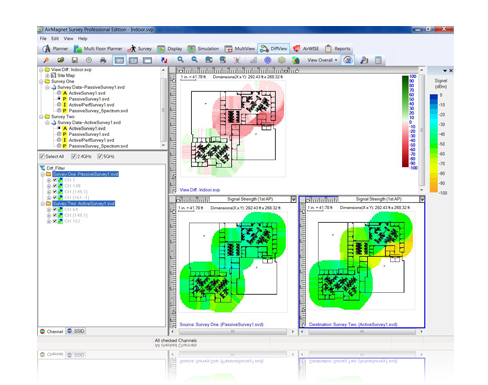Uncheck the CH 1 channel checkbox
The height and width of the screenshot is (385, 488).
[55, 180]
